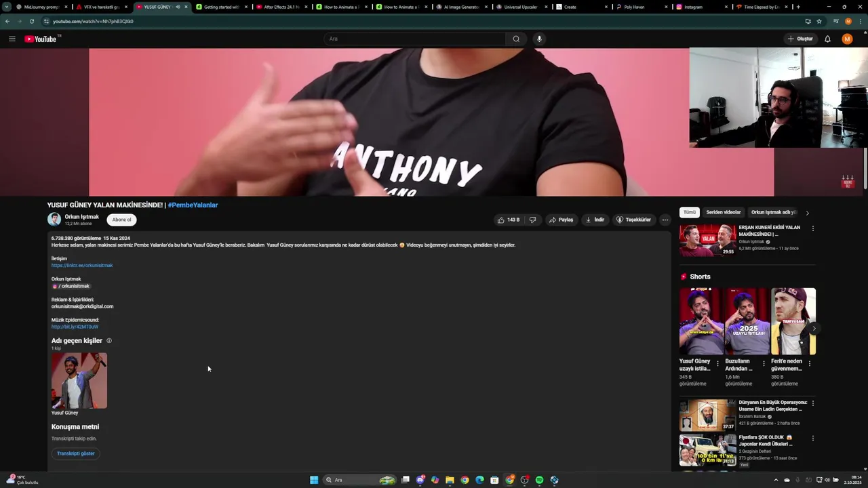Open File Explorer from the taskbar
The width and height of the screenshot is (868, 488).
[450, 480]
